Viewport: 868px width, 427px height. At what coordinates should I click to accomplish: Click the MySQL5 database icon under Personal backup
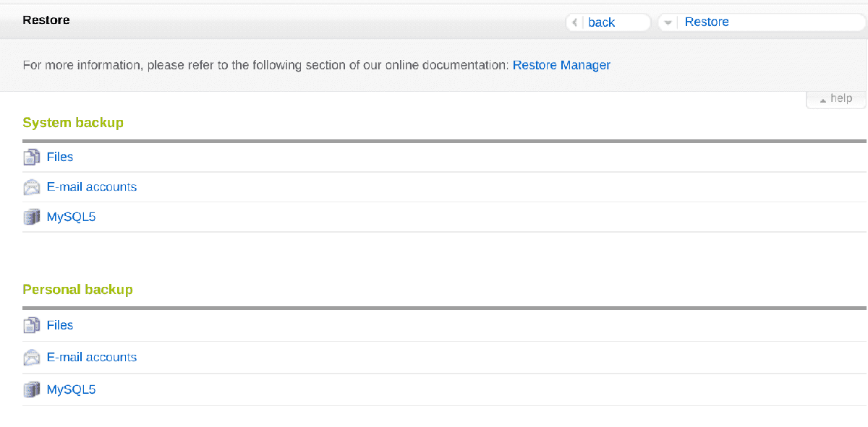coord(31,389)
